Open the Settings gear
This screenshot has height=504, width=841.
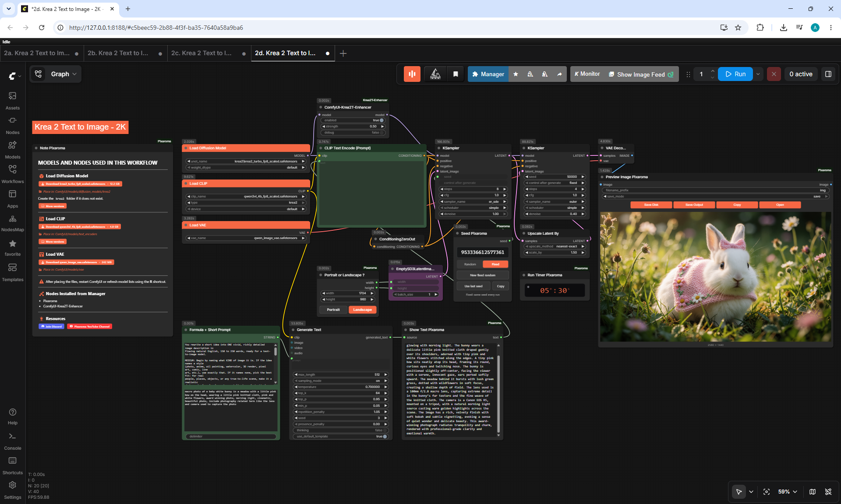pos(13,490)
